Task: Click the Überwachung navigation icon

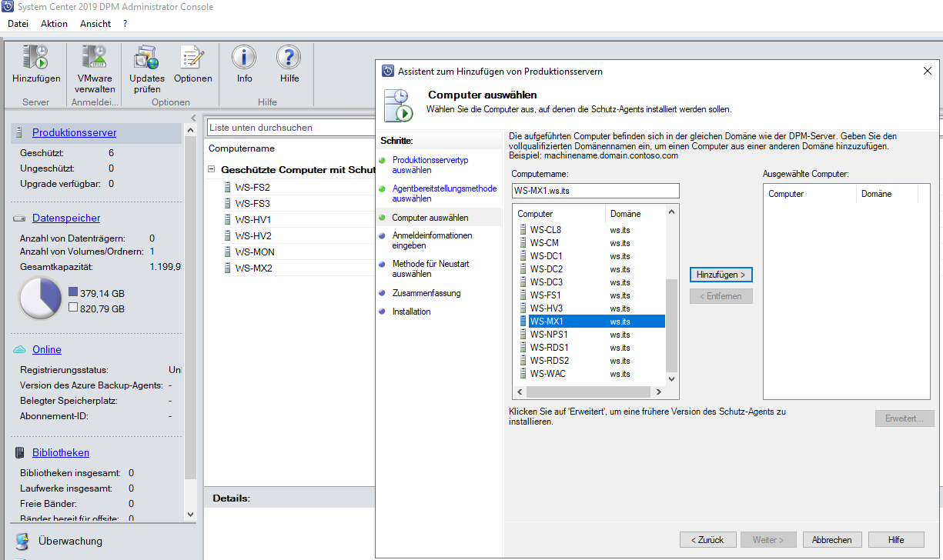Action: click(x=22, y=542)
